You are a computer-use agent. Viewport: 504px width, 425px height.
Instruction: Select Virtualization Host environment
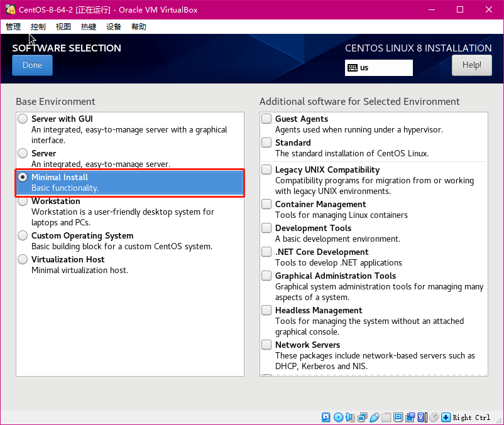tap(23, 259)
